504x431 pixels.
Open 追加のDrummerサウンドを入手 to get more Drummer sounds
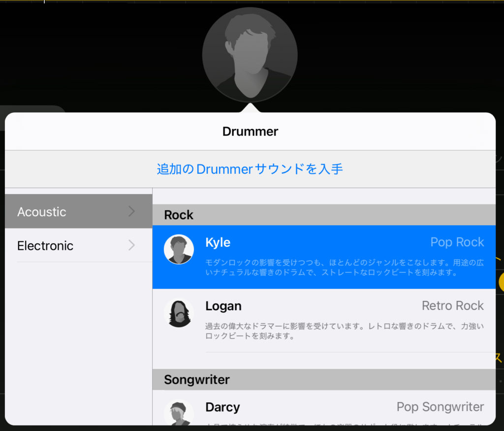tap(250, 169)
